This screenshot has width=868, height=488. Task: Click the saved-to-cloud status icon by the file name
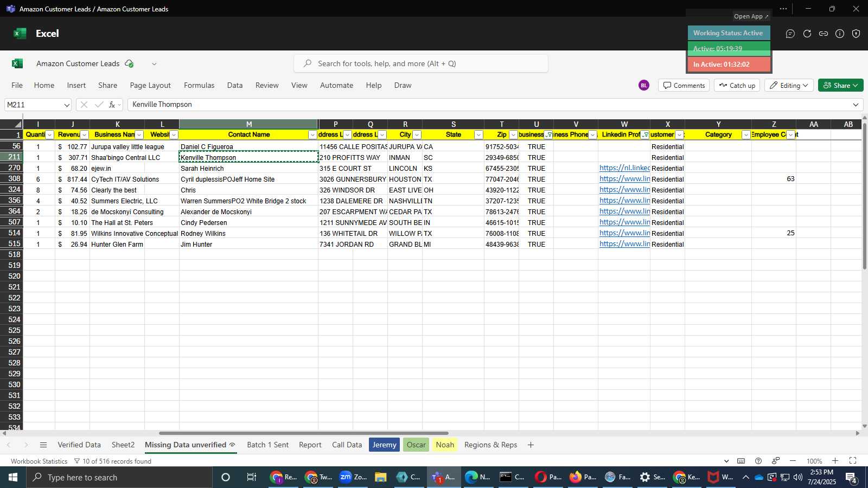tap(129, 63)
